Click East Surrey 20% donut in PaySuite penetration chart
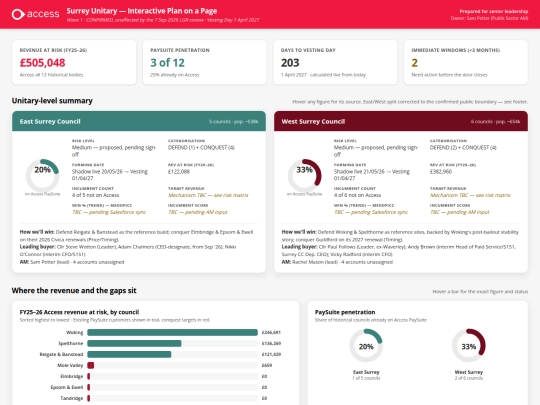Viewport: 540px width, 405px height. (366, 345)
